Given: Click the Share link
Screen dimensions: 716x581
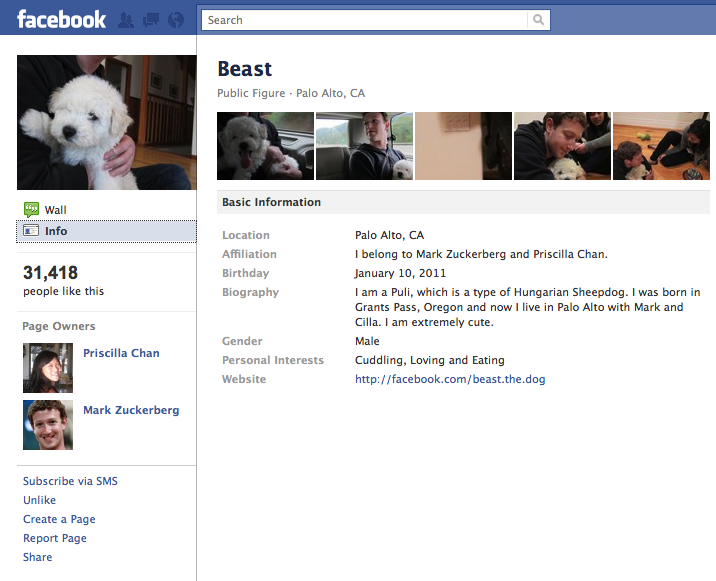Looking at the screenshot, I should click(x=37, y=557).
